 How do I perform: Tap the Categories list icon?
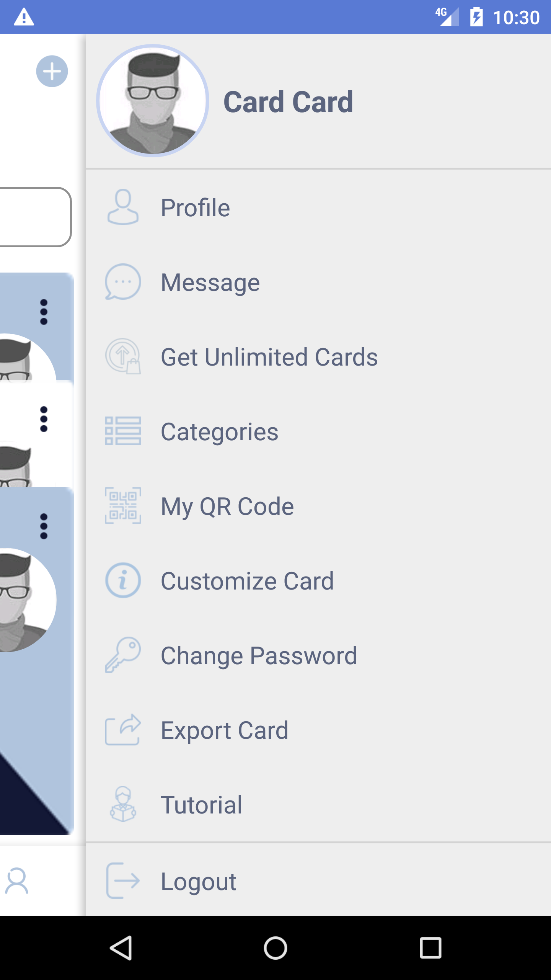(x=123, y=431)
